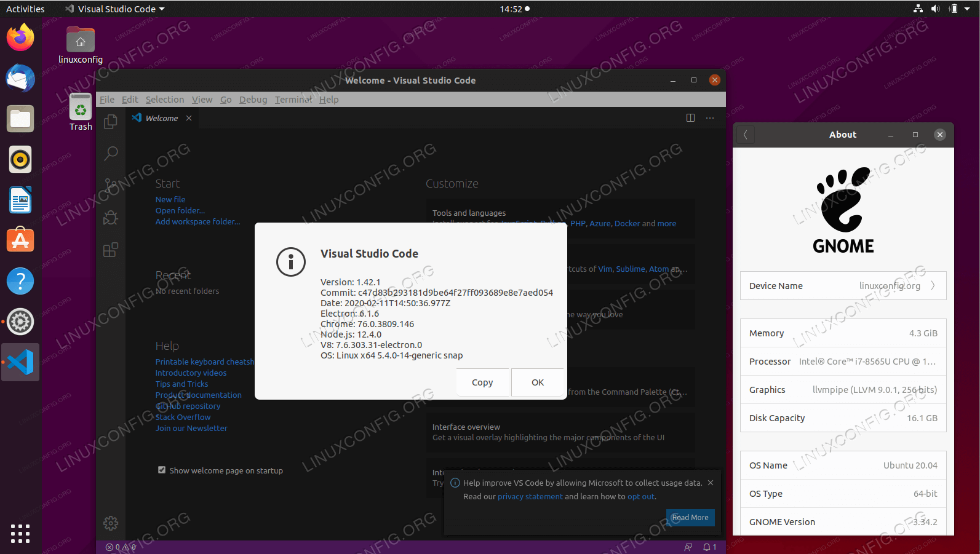Viewport: 980px width, 554px height.
Task: Open the Debug view icon
Action: [111, 218]
